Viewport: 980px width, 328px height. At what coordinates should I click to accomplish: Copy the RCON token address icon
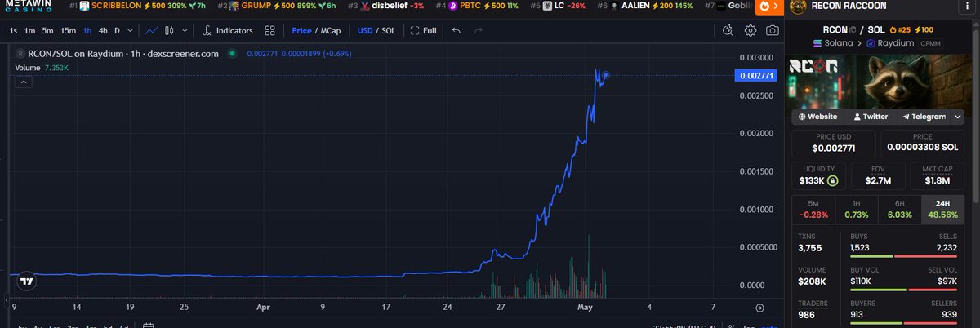coord(853,30)
